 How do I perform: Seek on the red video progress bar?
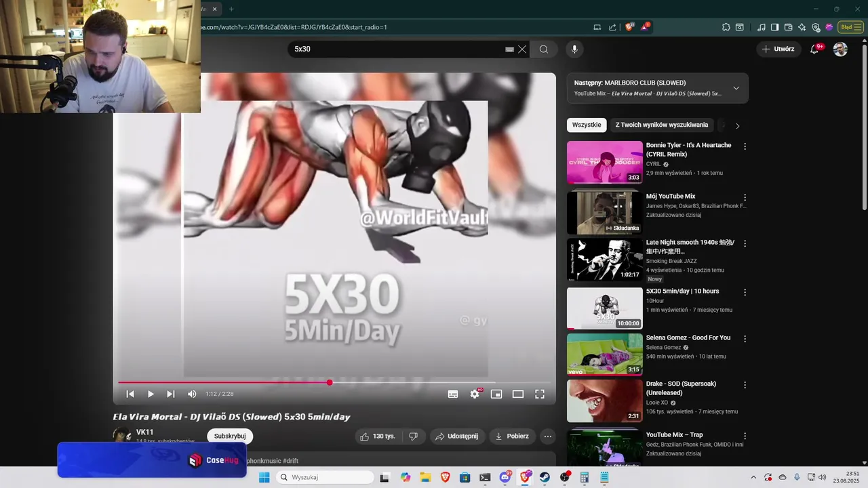pos(334,382)
